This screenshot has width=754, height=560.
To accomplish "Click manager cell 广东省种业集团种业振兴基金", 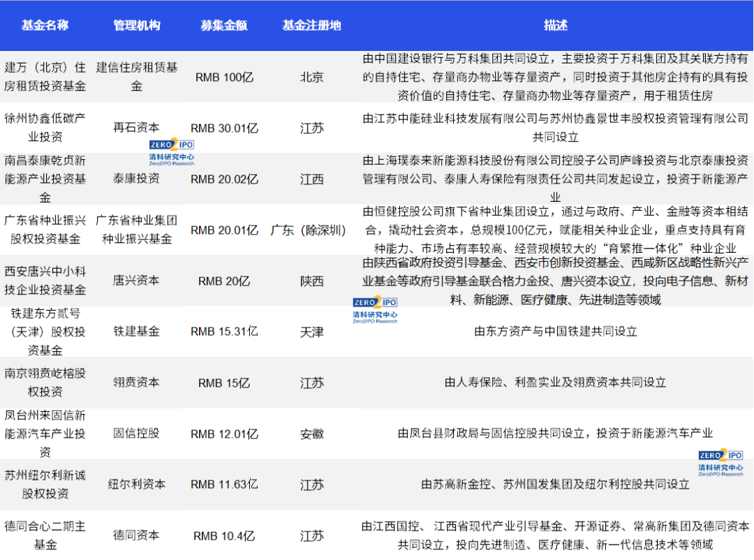I will pos(137,230).
